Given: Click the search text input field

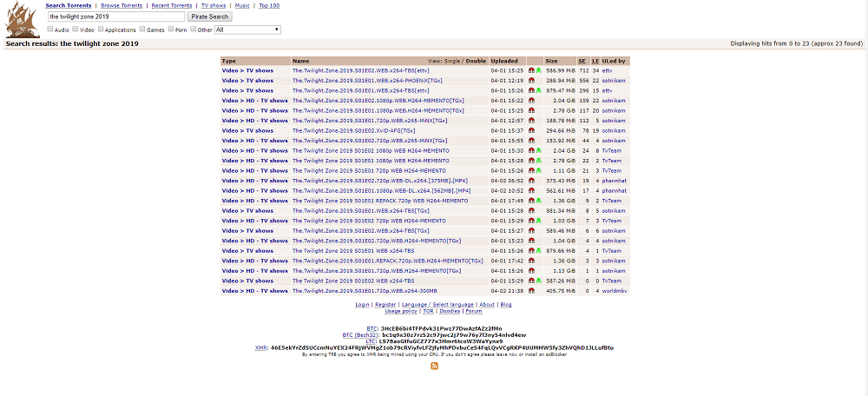Looking at the screenshot, I should tap(115, 16).
